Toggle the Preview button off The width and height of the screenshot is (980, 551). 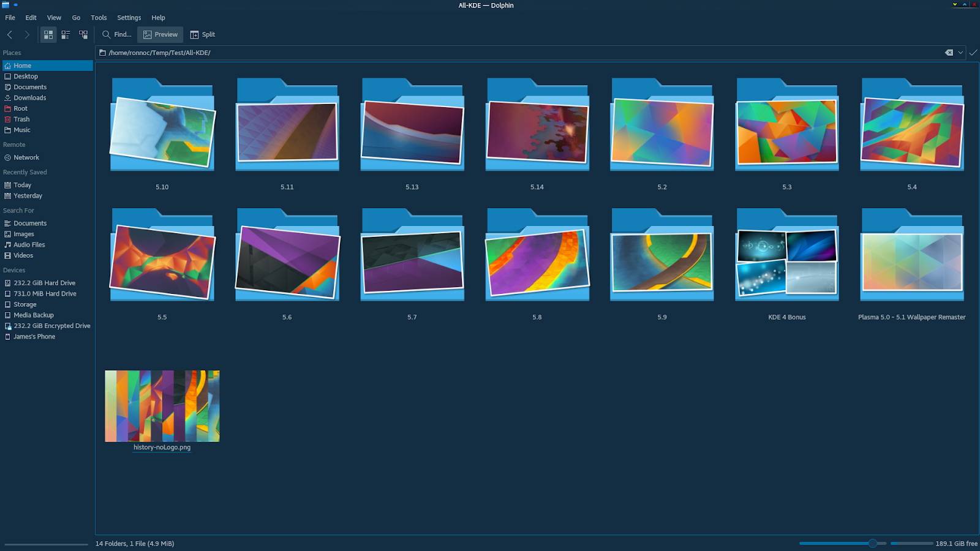click(x=160, y=35)
